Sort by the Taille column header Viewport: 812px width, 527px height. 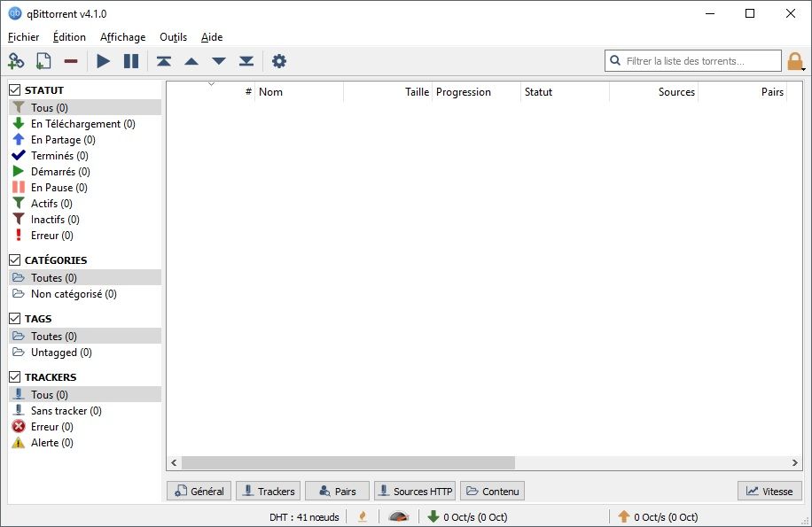coord(388,92)
